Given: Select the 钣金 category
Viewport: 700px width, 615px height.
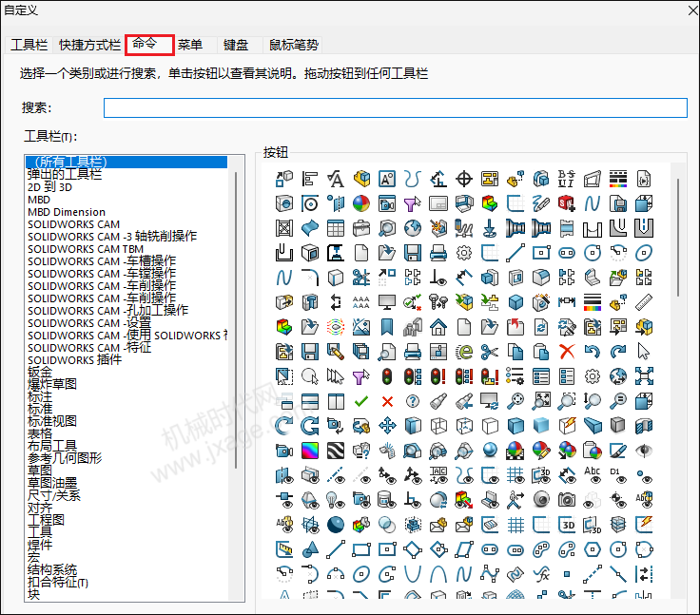Looking at the screenshot, I should tap(40, 373).
